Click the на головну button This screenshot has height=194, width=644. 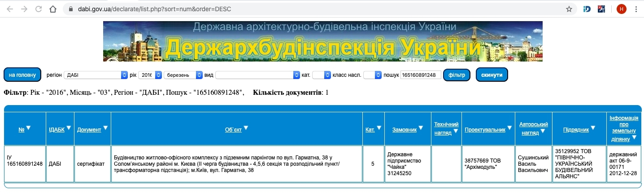(22, 75)
